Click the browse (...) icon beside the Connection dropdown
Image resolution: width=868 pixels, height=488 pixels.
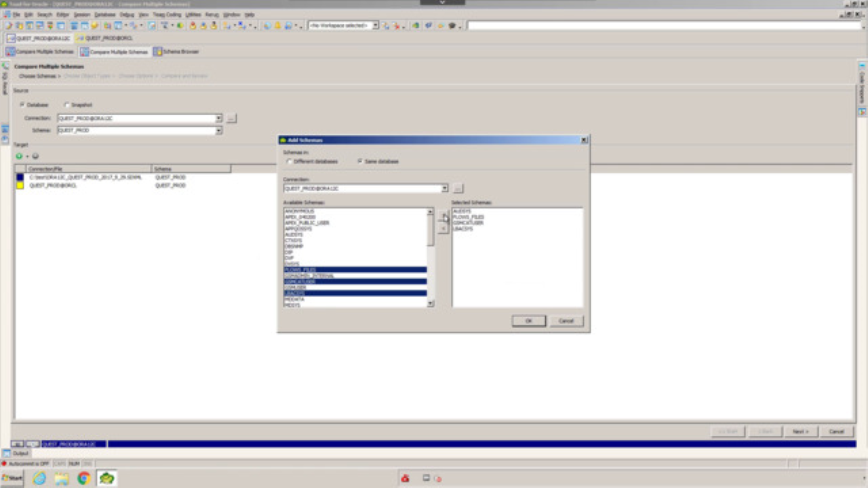pyautogui.click(x=457, y=188)
